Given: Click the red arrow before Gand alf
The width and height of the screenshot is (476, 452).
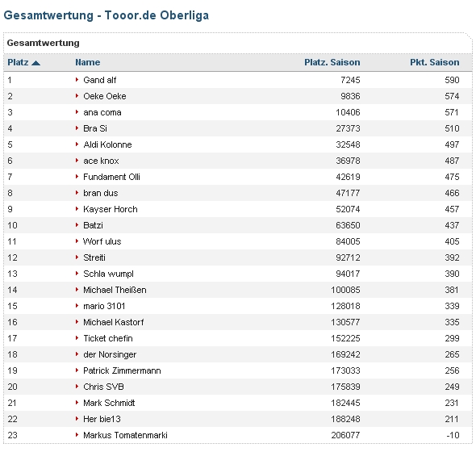Looking at the screenshot, I should (x=77, y=80).
